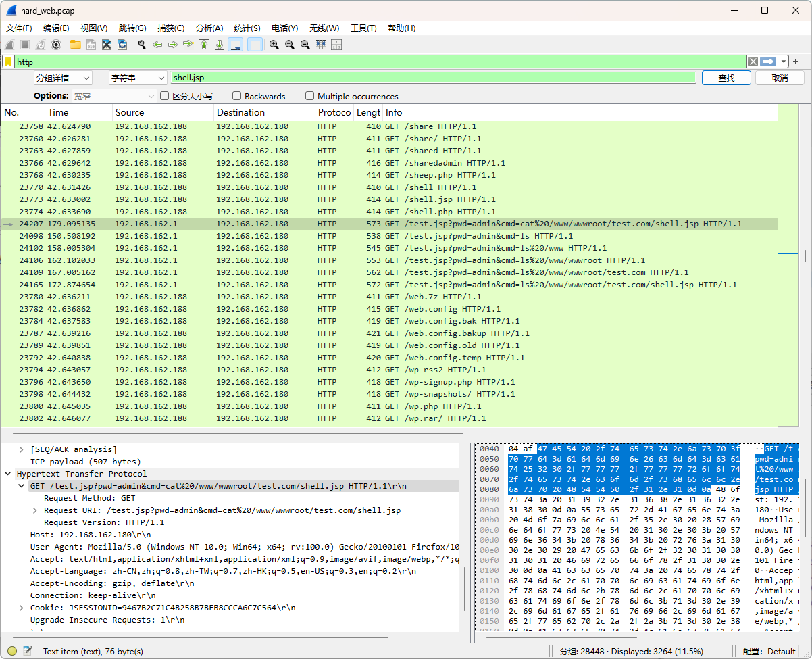Click the zoom in magnifier icon
Screen dimensions: 812x659
[274, 45]
